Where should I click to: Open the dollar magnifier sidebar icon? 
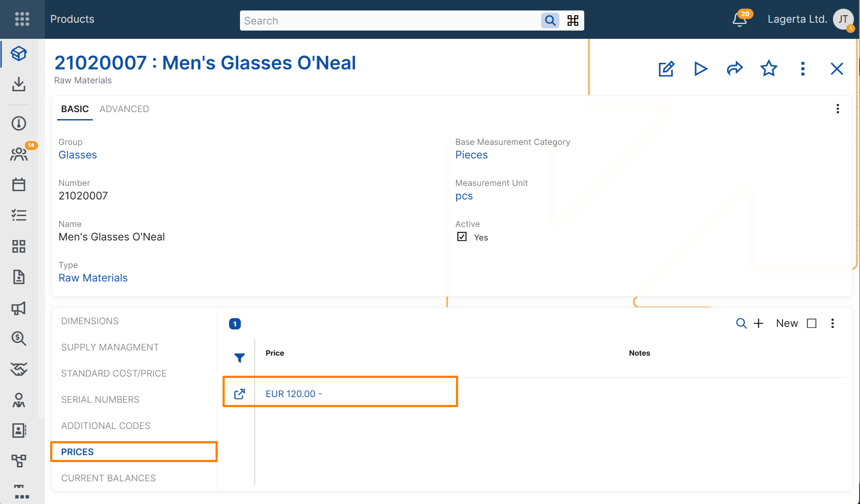(19, 338)
